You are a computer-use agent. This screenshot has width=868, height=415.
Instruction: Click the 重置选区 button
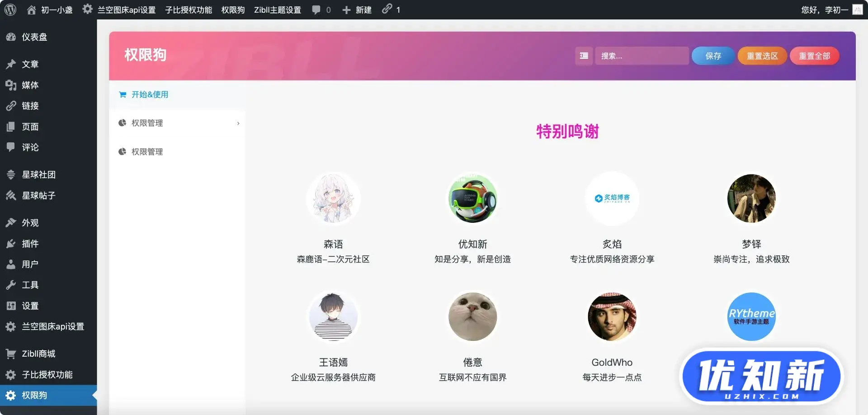[x=762, y=56]
